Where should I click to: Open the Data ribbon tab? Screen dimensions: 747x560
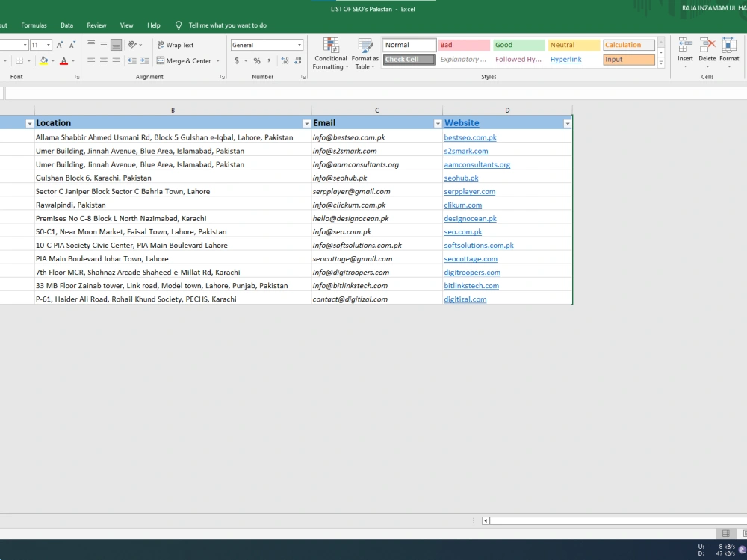tap(66, 25)
